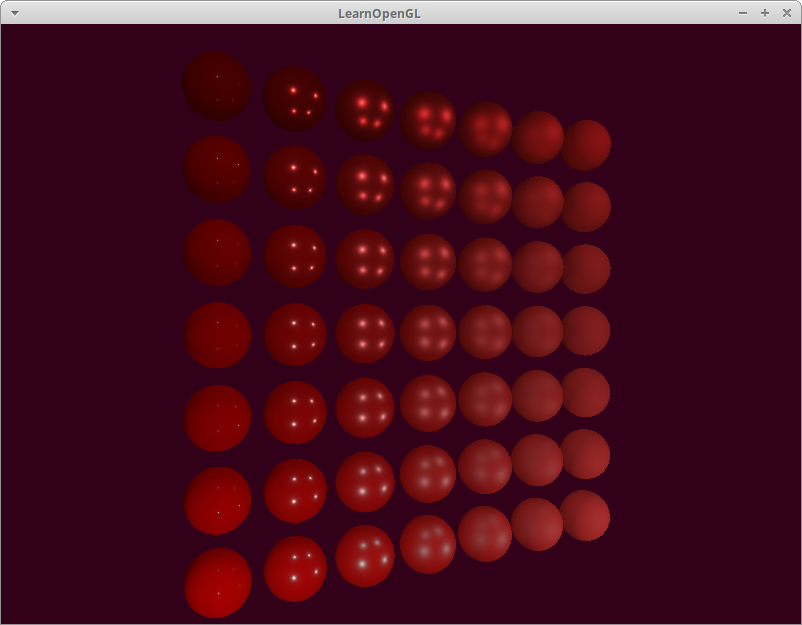Image resolution: width=802 pixels, height=625 pixels.
Task: Select first-column sphere in the second row
Action: (x=217, y=169)
